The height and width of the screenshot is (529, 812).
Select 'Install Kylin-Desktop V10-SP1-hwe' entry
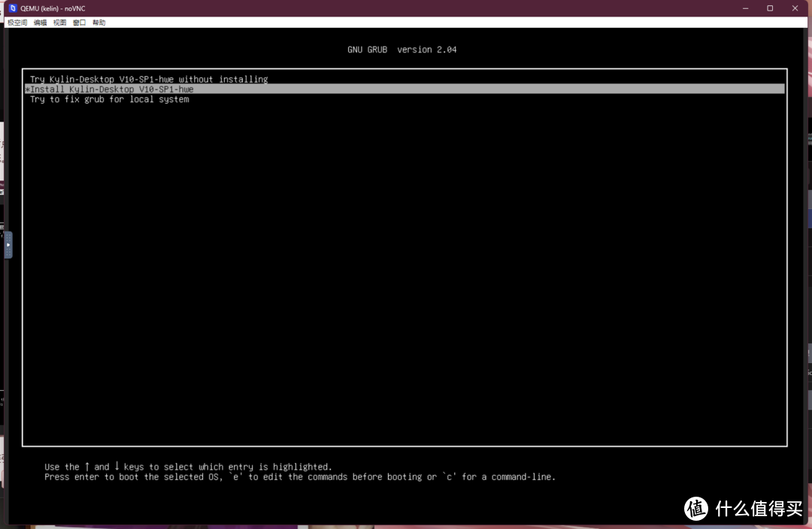point(404,89)
